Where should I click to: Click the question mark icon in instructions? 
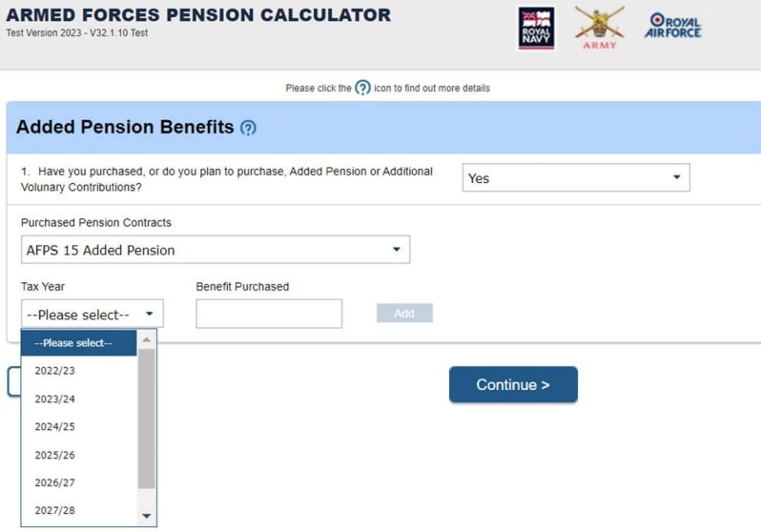coord(362,88)
